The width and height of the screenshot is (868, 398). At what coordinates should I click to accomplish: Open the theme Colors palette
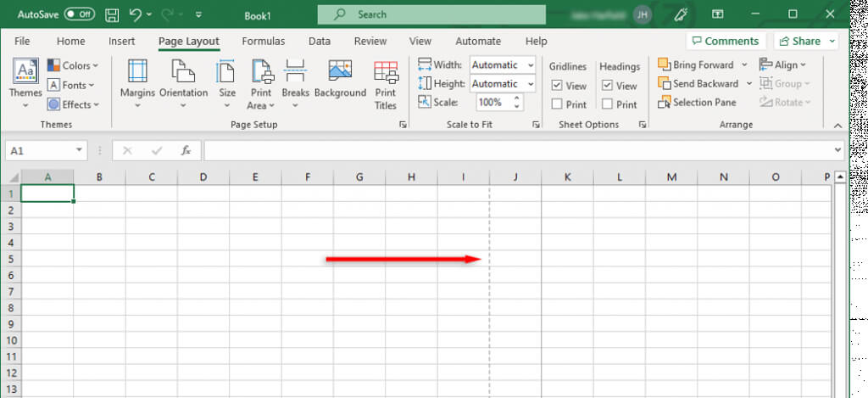pos(73,65)
